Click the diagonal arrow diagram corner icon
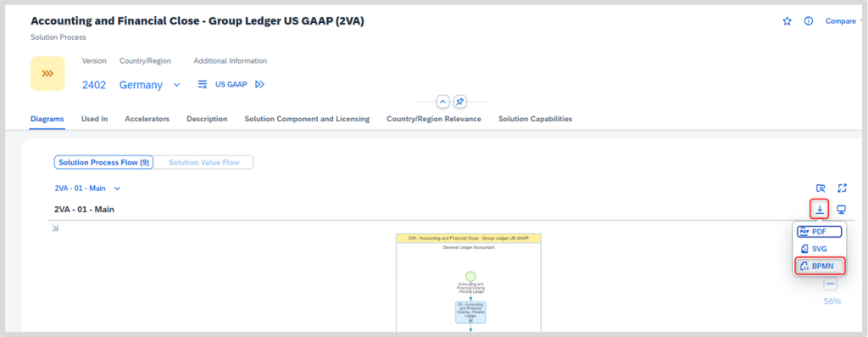 [x=55, y=227]
